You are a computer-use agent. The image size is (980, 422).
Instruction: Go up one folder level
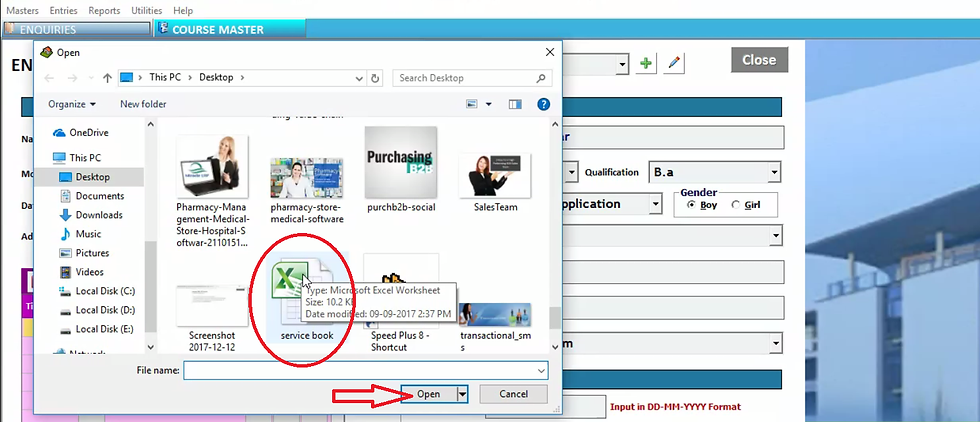107,78
